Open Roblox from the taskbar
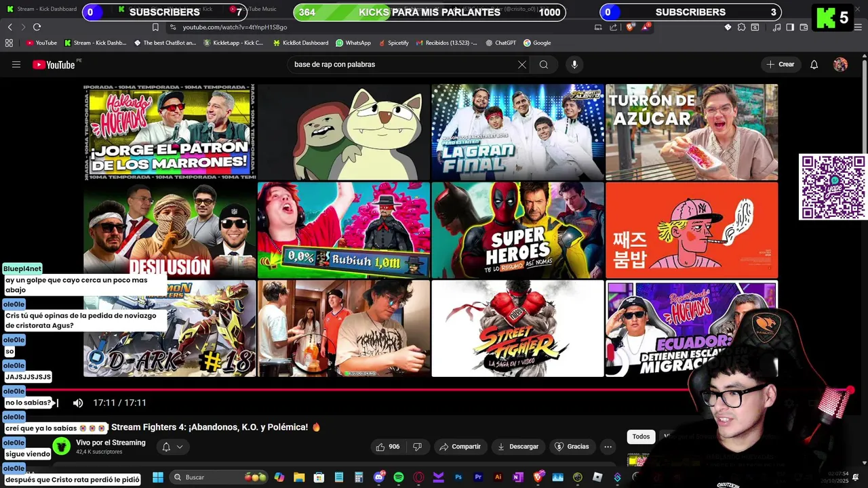 point(597,477)
